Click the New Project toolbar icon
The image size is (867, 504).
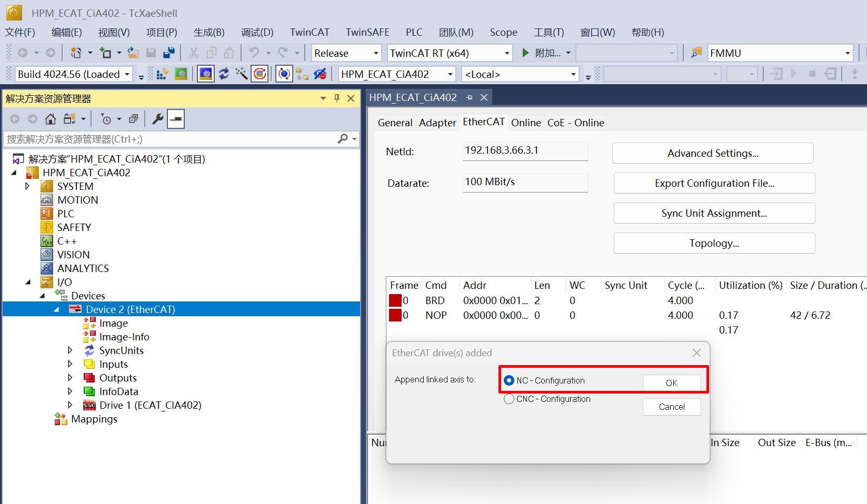[76, 53]
